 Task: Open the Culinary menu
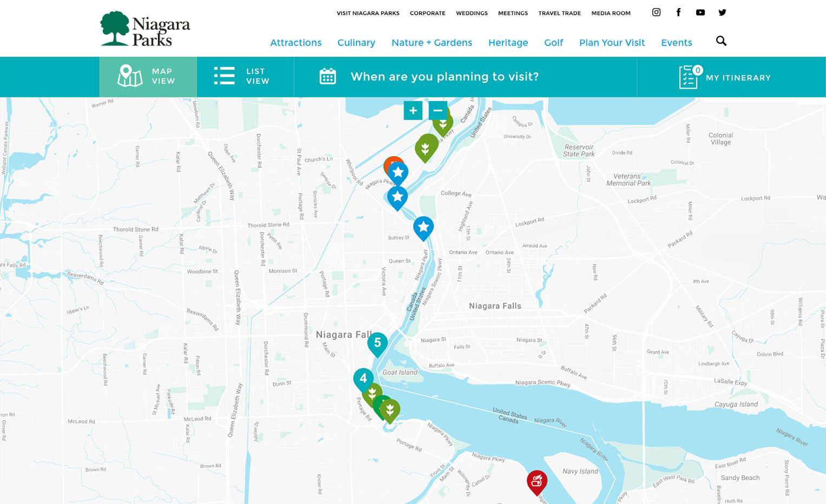pyautogui.click(x=356, y=43)
